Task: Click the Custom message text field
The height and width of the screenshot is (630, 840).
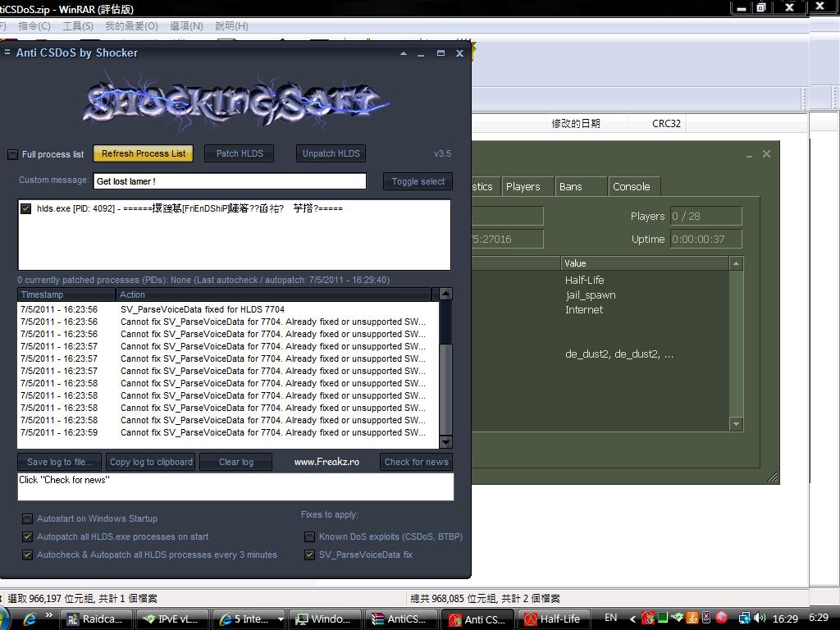Action: (230, 181)
